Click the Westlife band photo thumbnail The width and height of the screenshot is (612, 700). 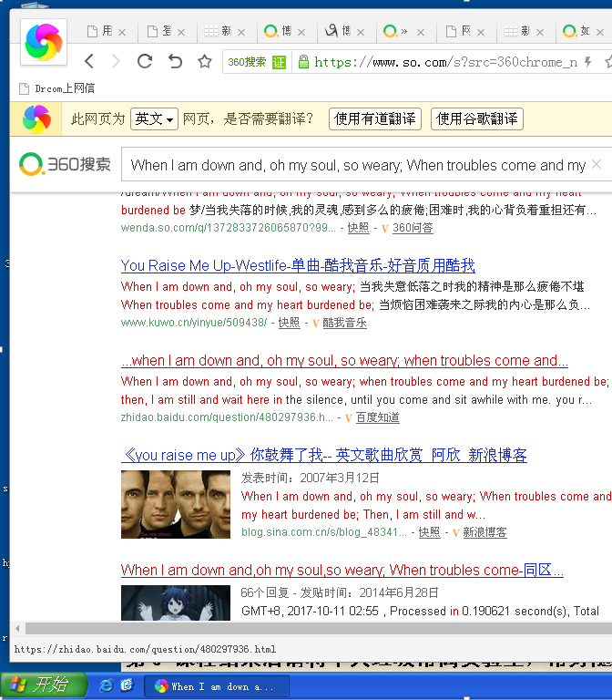[x=175, y=504]
